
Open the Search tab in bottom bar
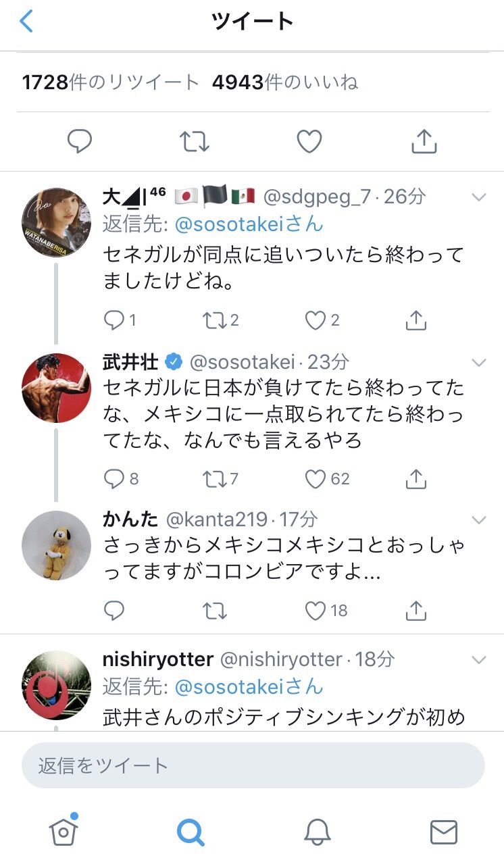(x=190, y=832)
